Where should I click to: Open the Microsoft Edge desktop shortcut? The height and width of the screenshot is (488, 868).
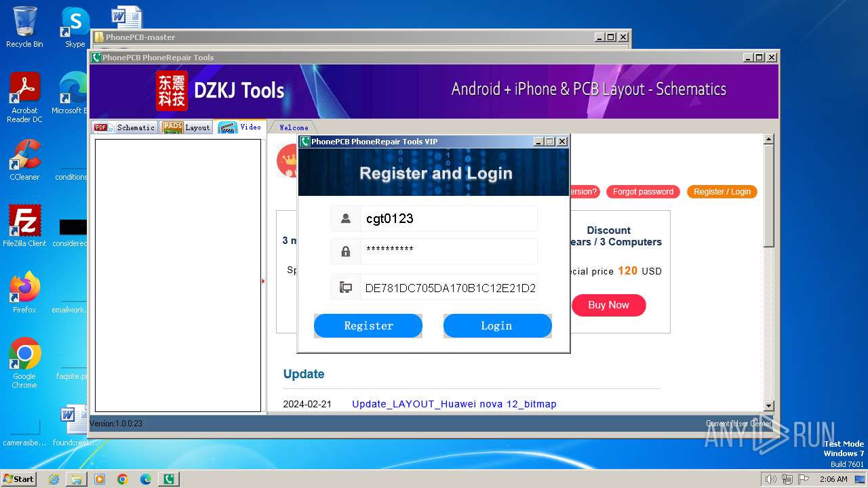(x=71, y=94)
